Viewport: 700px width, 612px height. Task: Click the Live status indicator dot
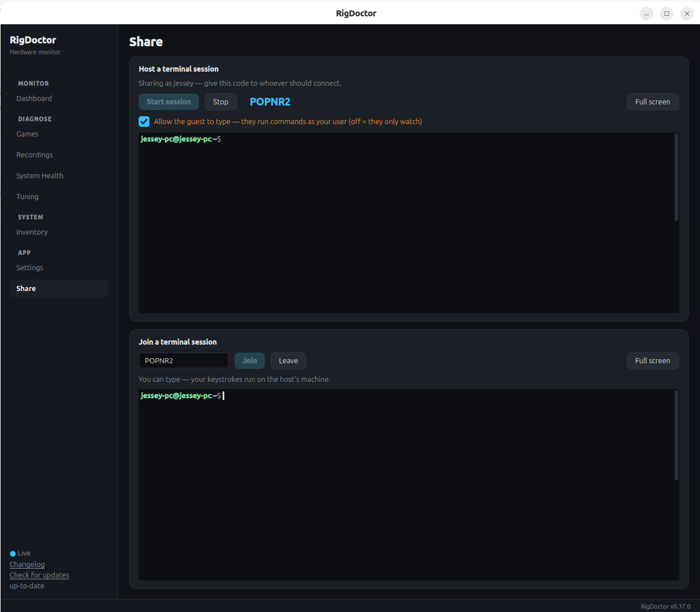[x=13, y=553]
